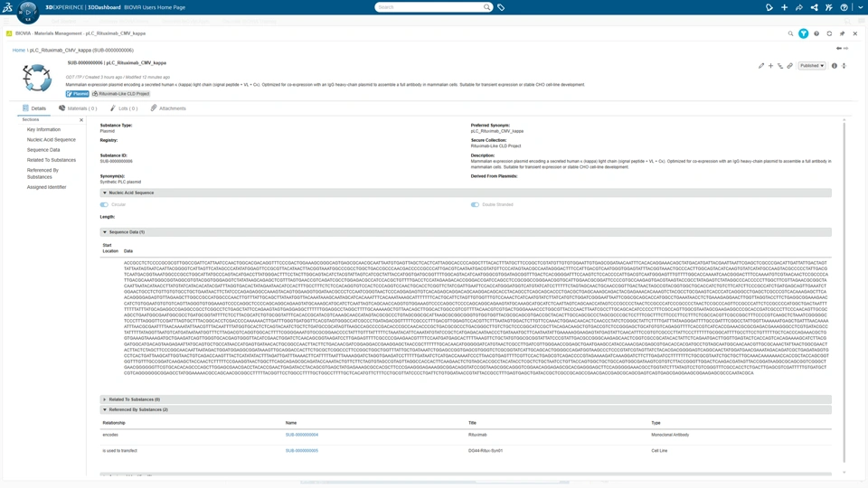Open the social network share icon
This screenshot has height=488, width=868.
814,7
